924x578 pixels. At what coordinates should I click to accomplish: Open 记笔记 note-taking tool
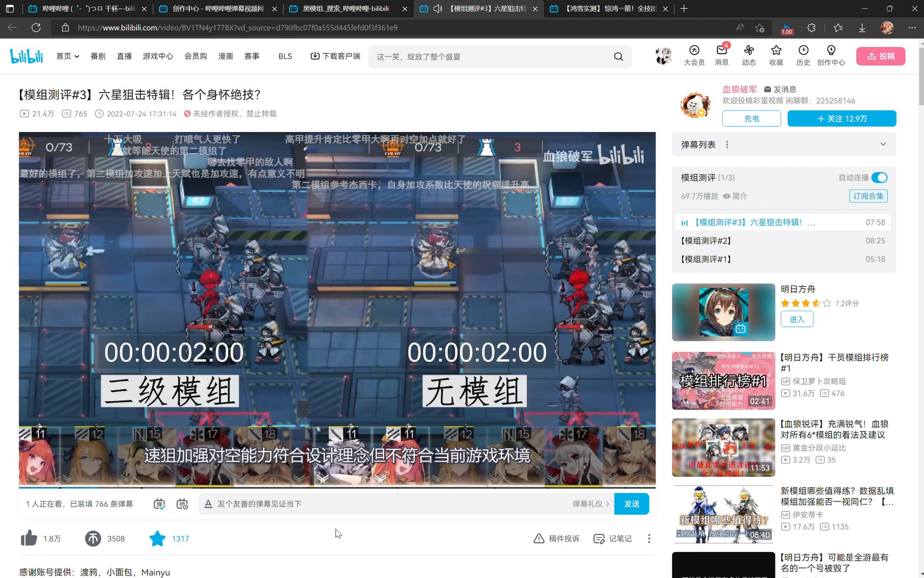click(612, 538)
